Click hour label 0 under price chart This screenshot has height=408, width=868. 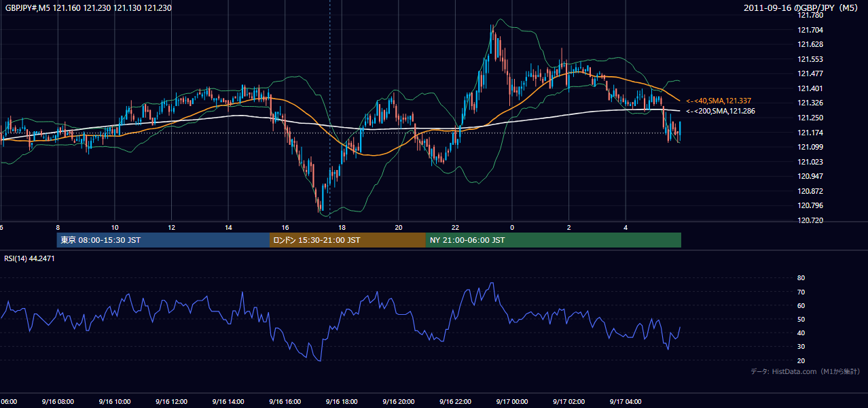click(x=512, y=228)
